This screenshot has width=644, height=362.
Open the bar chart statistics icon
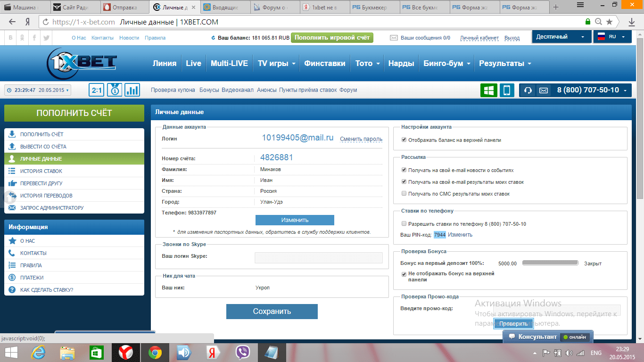click(x=132, y=90)
